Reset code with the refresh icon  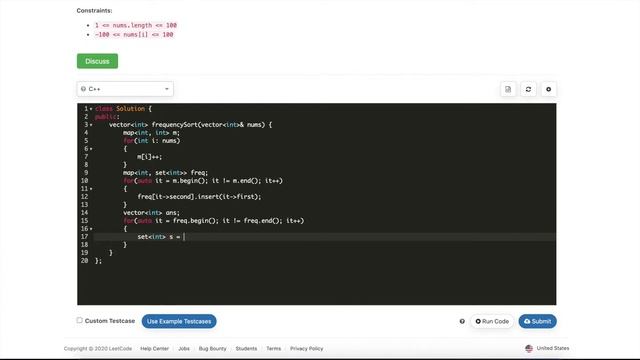tap(528, 89)
